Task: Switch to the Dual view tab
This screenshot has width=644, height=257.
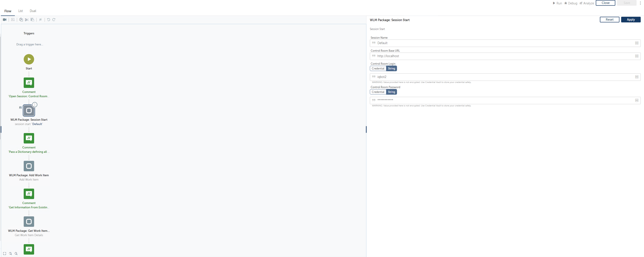Action: tap(33, 11)
